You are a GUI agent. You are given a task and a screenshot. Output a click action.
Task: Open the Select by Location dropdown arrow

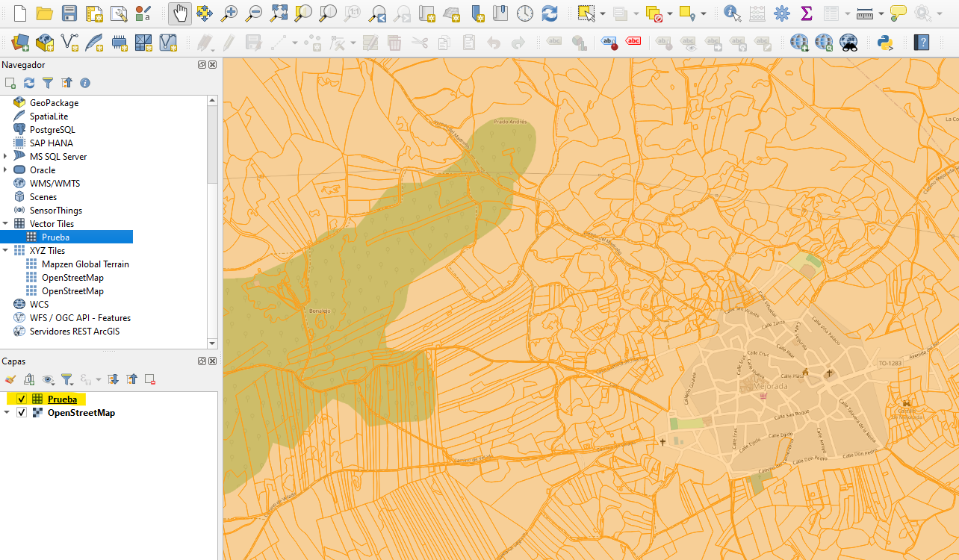(705, 13)
